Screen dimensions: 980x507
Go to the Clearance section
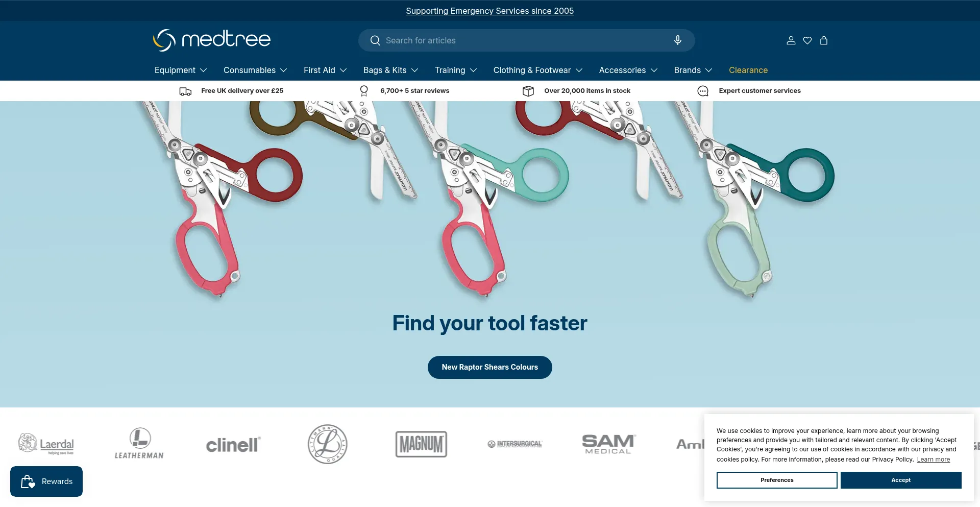748,70
